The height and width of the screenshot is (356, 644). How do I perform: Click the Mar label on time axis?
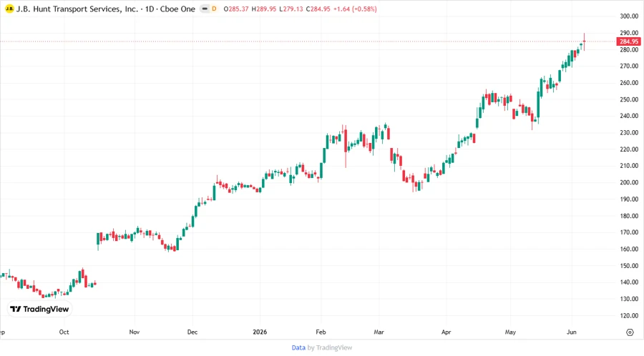(x=379, y=332)
